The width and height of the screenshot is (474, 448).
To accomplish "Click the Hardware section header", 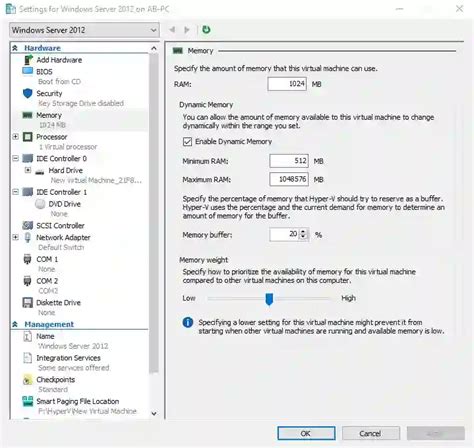I will [42, 48].
